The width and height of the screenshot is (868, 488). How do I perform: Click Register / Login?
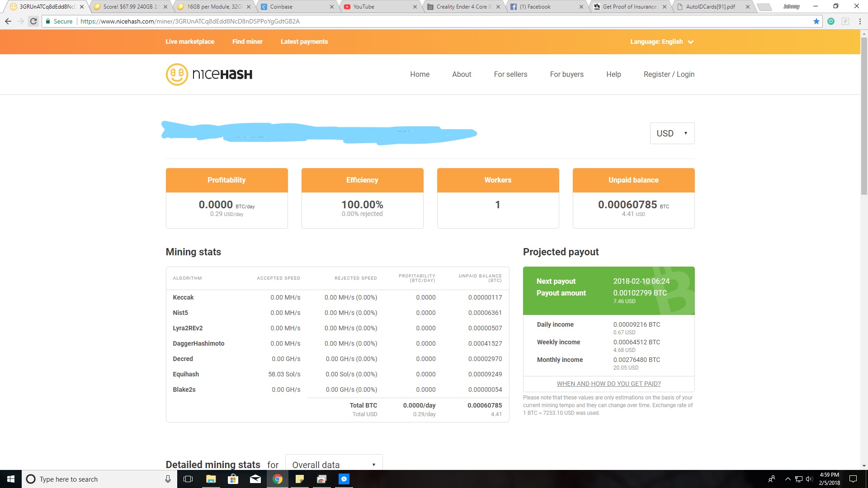pyautogui.click(x=669, y=74)
